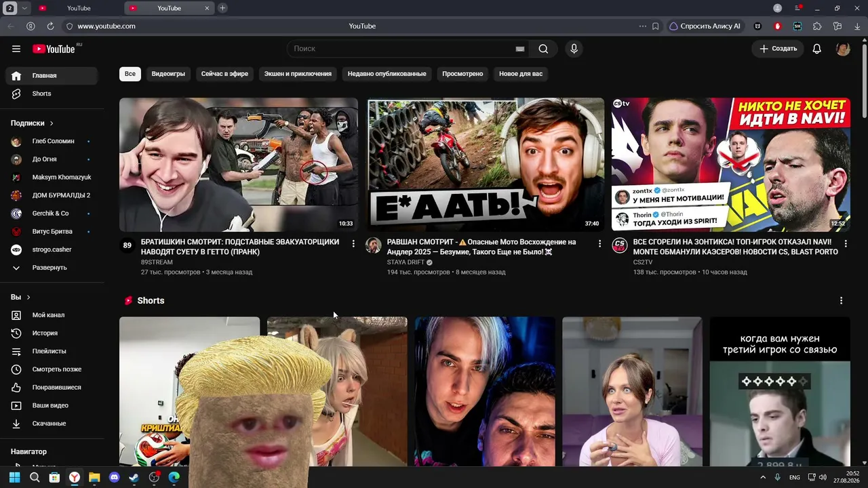Switch keyboard language ENG in tray
The width and height of the screenshot is (868, 488).
tap(794, 477)
